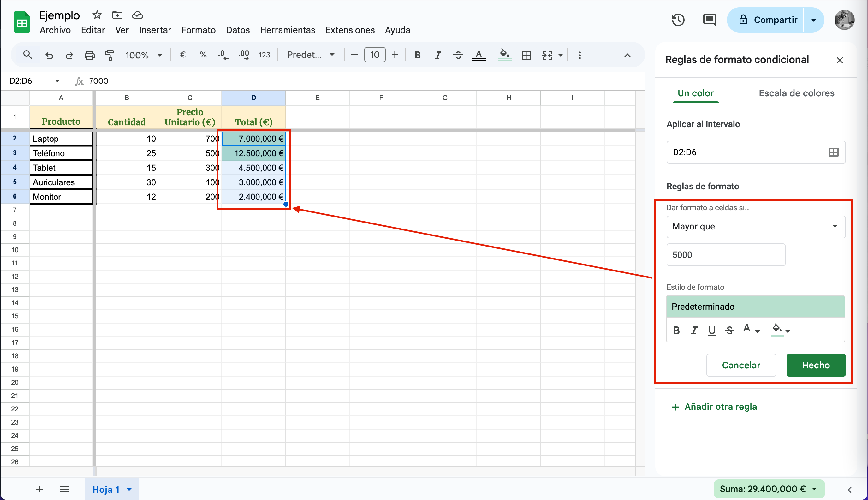This screenshot has height=500, width=868.
Task: Switch to Escala de colores tab
Action: 796,93
